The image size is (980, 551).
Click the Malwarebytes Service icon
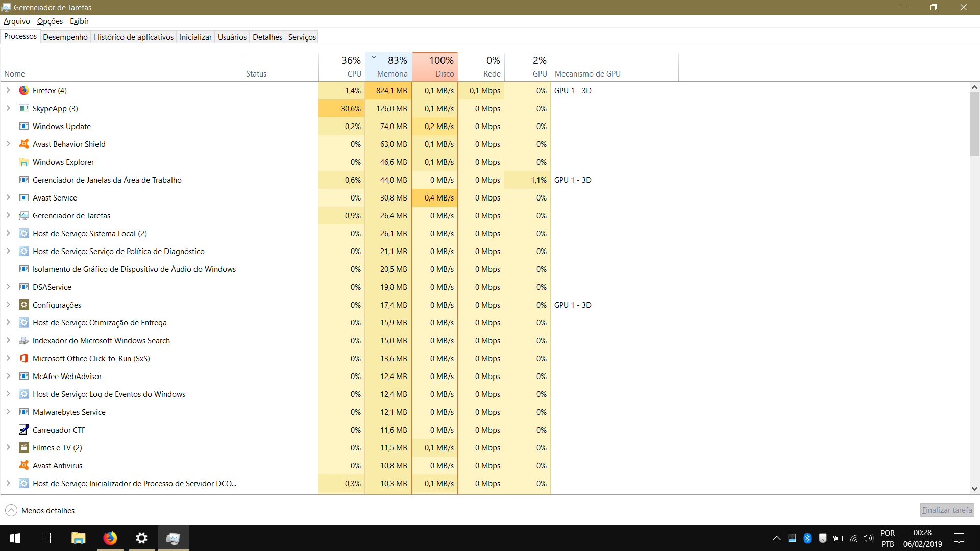23,412
